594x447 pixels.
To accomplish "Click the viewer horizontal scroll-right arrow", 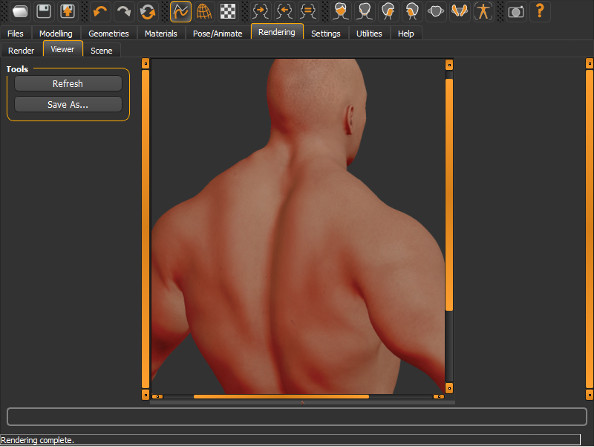I will coord(439,397).
